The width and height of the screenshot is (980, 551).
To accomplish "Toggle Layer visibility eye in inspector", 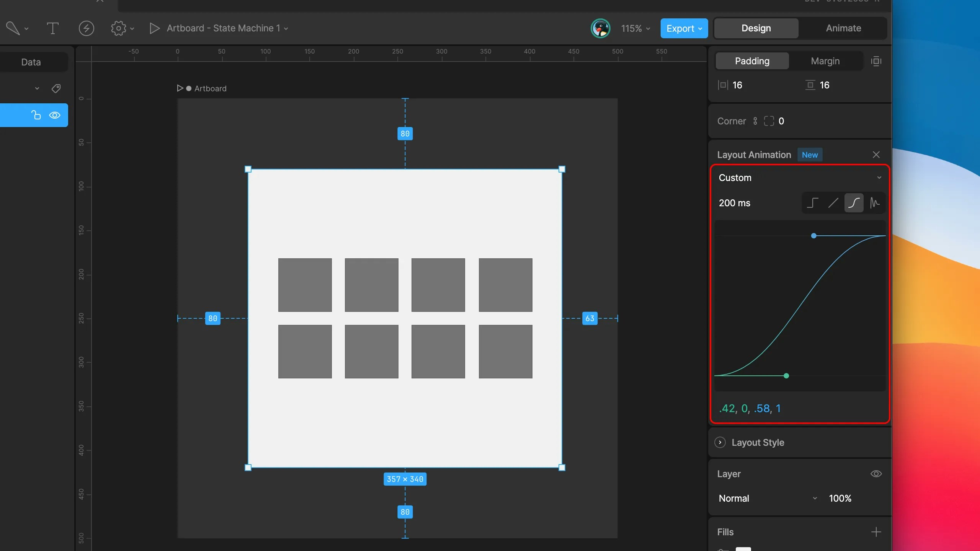I will coord(876,474).
